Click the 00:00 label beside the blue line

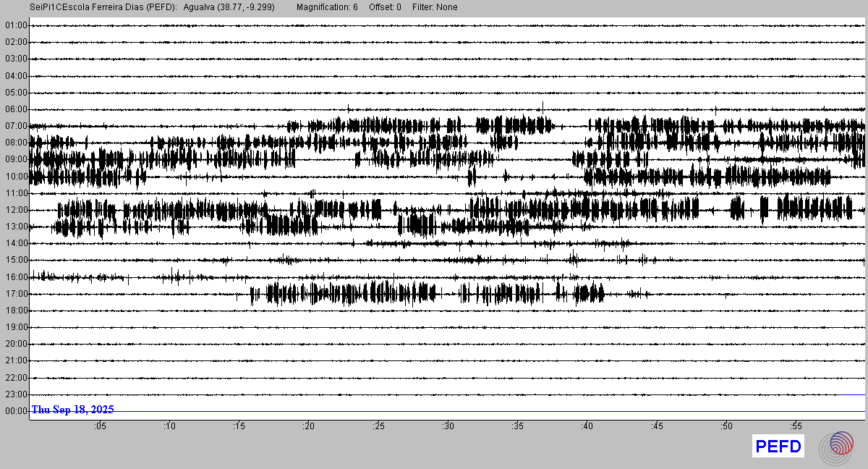[x=15, y=411]
